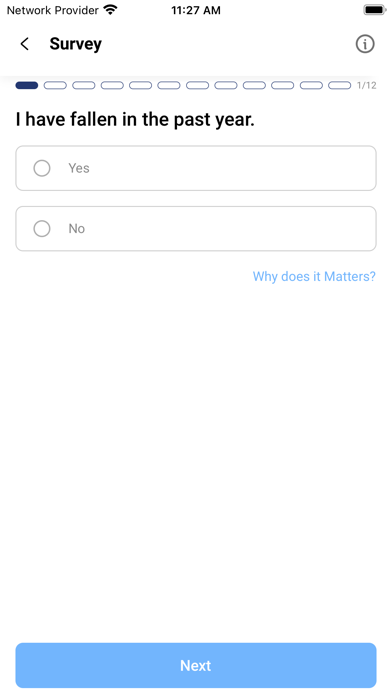Tap the back arrow icon
Image resolution: width=392 pixels, height=696 pixels.
tap(25, 44)
